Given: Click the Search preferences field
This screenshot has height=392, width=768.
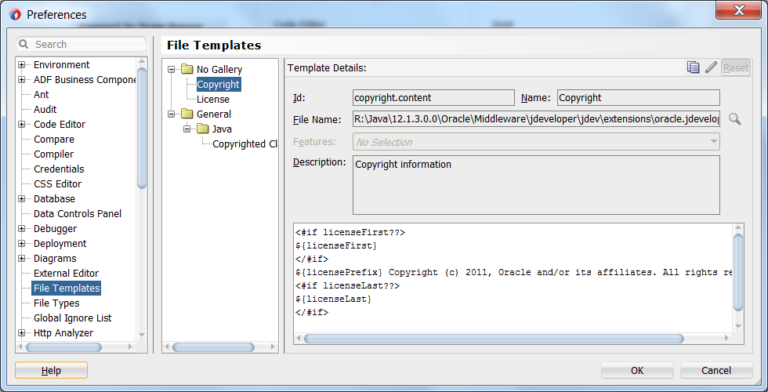Looking at the screenshot, I should tap(81, 44).
